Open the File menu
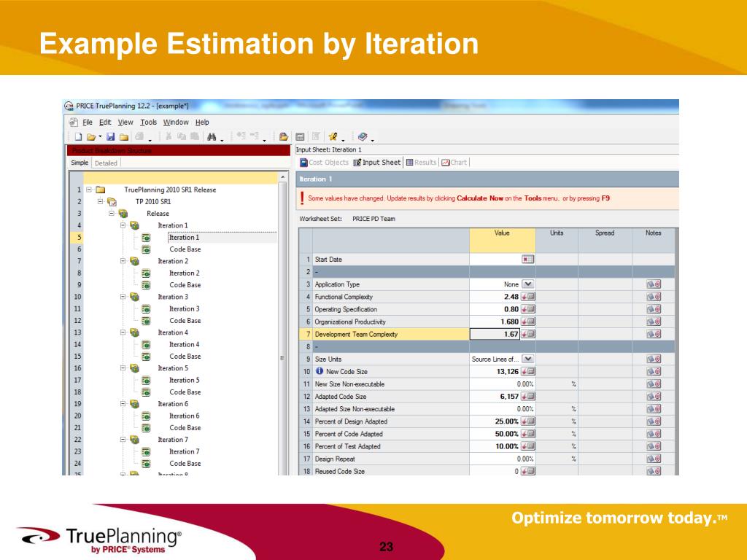Screen dimensions: 747x560 click(x=88, y=122)
